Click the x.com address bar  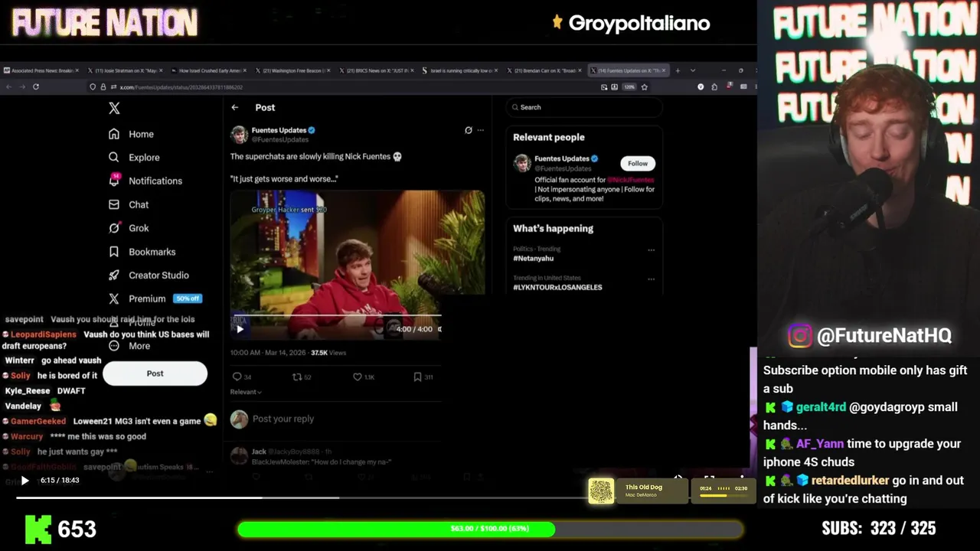tap(345, 87)
